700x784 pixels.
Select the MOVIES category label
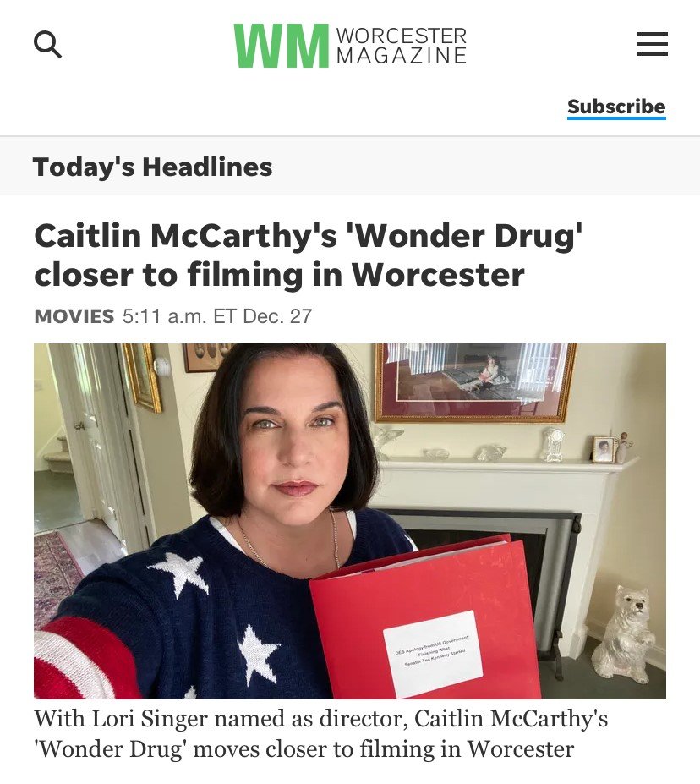(x=74, y=316)
